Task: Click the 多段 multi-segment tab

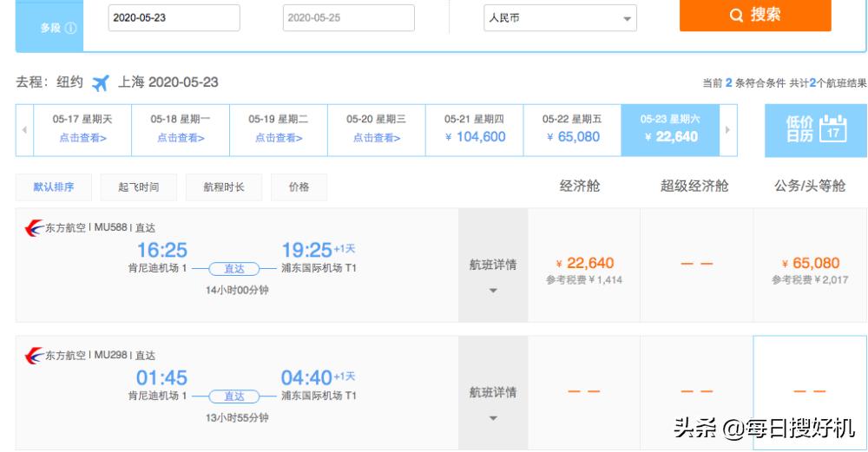Action: click(x=50, y=28)
